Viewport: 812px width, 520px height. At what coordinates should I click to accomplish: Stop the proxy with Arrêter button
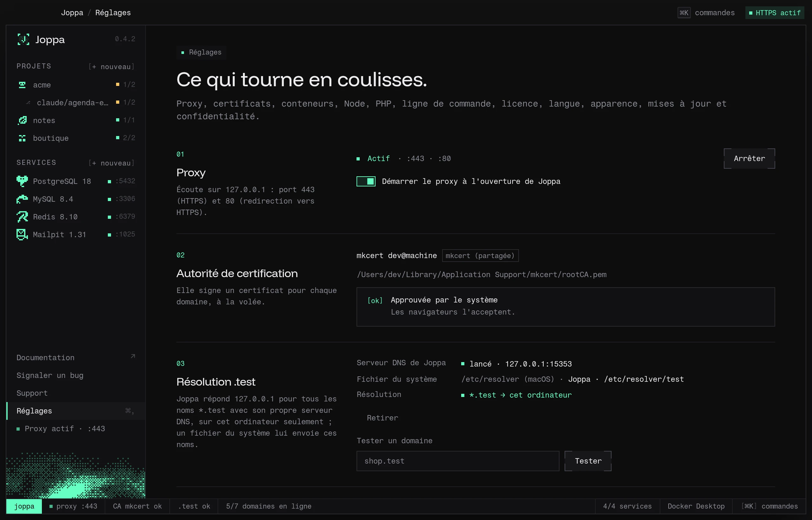[x=749, y=158]
